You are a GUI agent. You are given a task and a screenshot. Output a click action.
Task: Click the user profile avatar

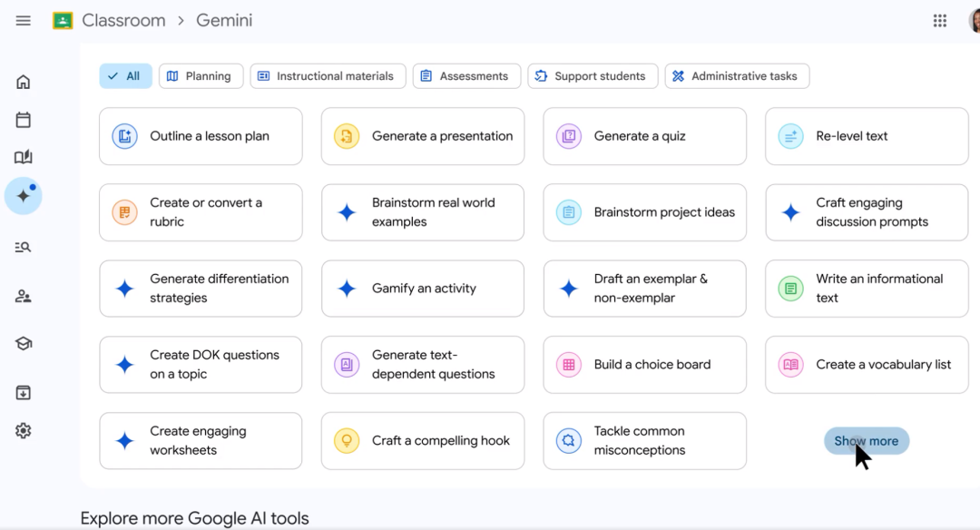pyautogui.click(x=975, y=21)
